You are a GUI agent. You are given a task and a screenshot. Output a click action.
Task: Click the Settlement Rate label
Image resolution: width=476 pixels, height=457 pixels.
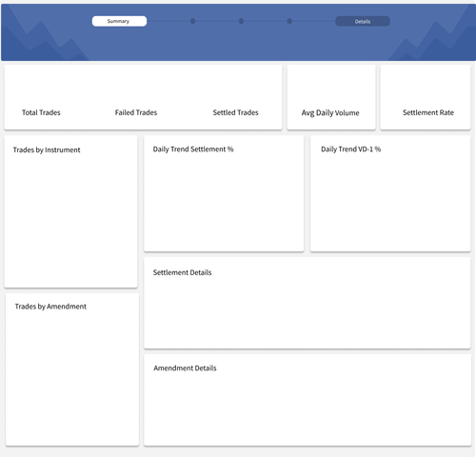point(428,112)
